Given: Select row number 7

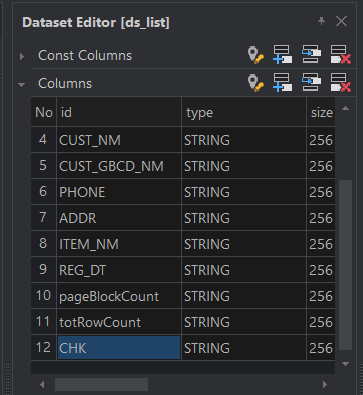Looking at the screenshot, I should pyautogui.click(x=44, y=218).
